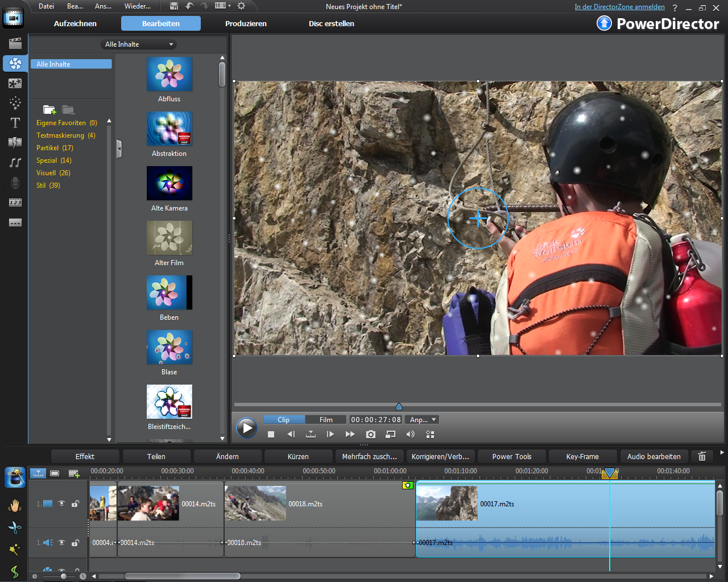Open the Ans... menu
Screen dimensions: 728x582
(x=103, y=6)
